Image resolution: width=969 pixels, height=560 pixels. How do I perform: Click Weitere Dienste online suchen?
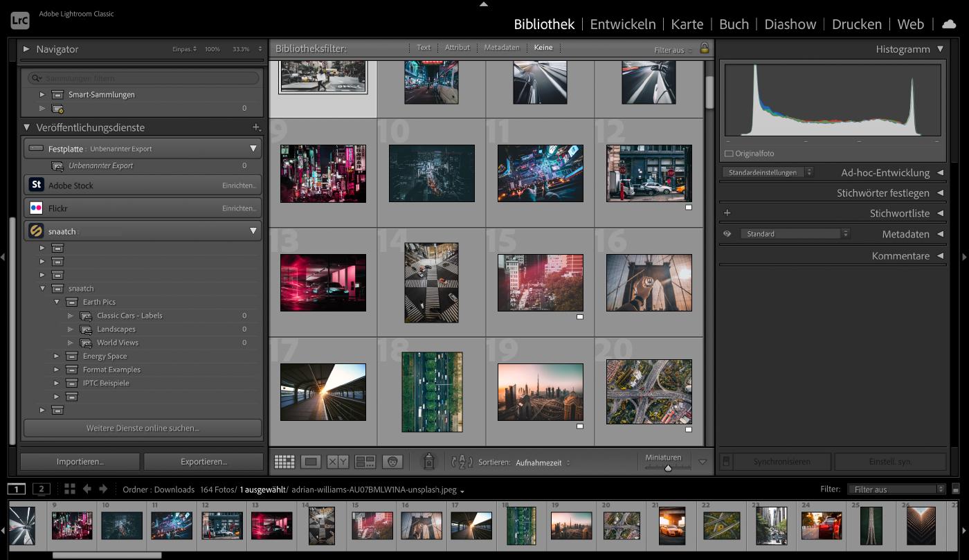(x=142, y=428)
